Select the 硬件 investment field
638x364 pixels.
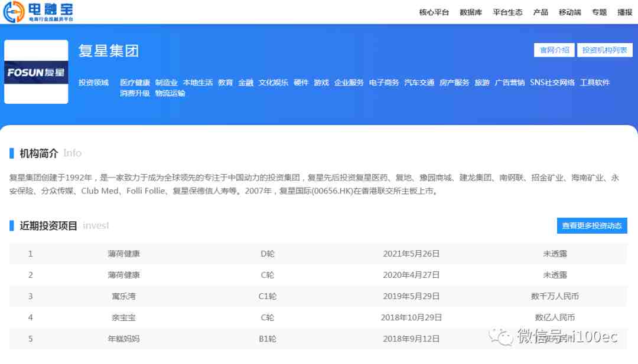point(301,83)
